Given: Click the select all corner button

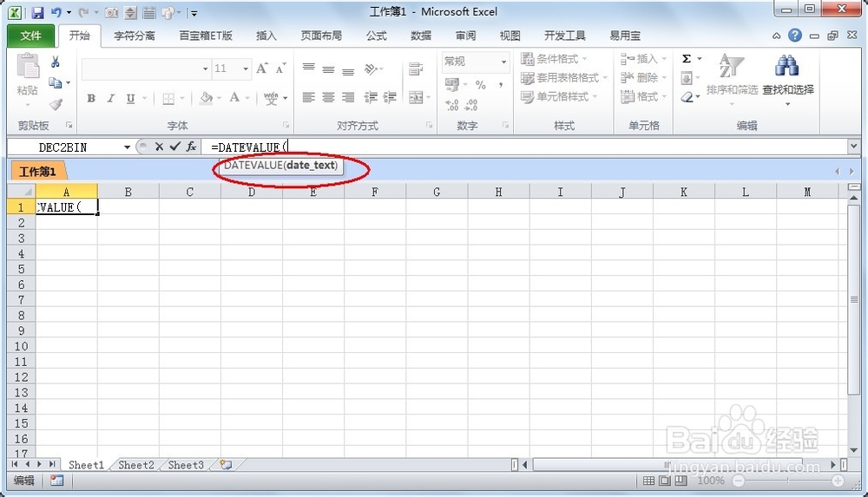Looking at the screenshot, I should (21, 192).
